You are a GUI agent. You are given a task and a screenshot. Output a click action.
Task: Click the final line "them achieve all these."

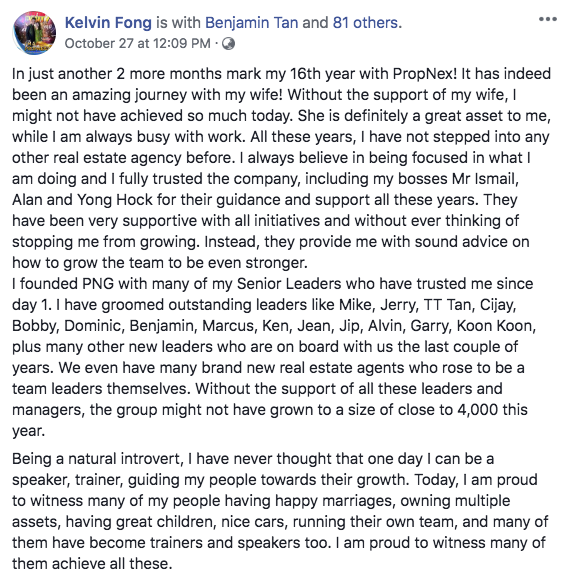(x=92, y=564)
